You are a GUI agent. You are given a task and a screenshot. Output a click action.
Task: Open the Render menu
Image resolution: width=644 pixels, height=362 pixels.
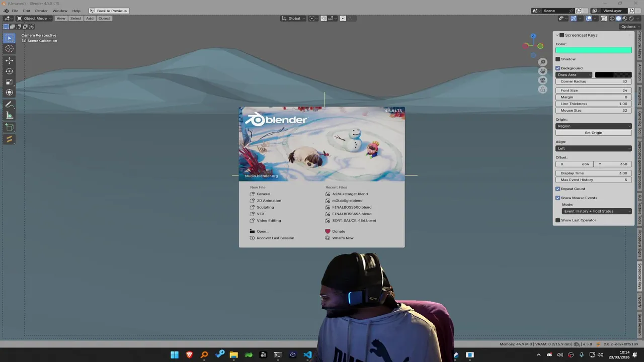(41, 11)
